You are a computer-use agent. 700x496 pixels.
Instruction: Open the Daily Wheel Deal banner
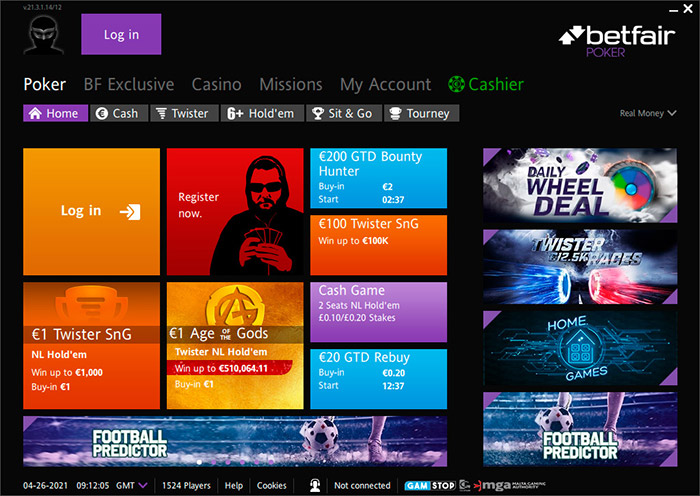pos(580,186)
